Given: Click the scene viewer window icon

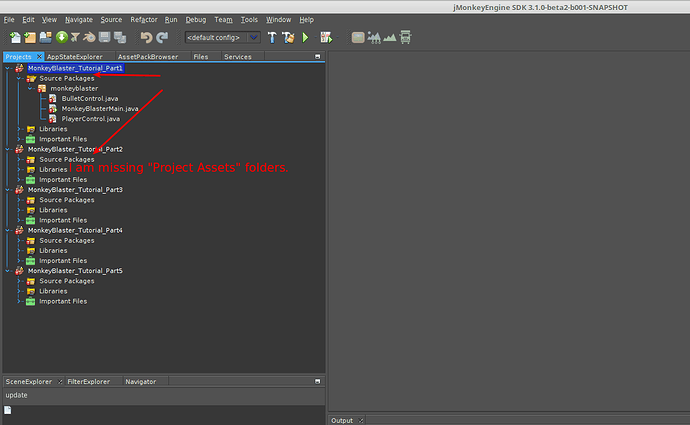Looking at the screenshot, I should (x=358, y=37).
